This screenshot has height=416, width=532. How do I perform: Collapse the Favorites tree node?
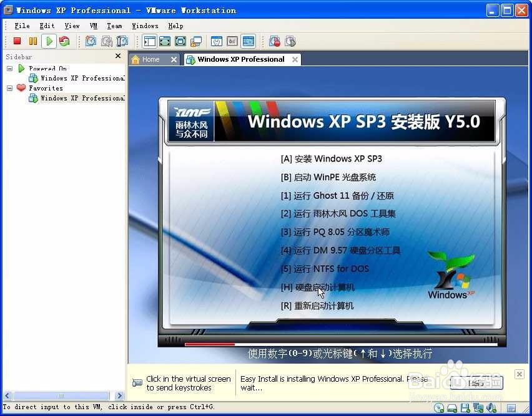point(9,88)
